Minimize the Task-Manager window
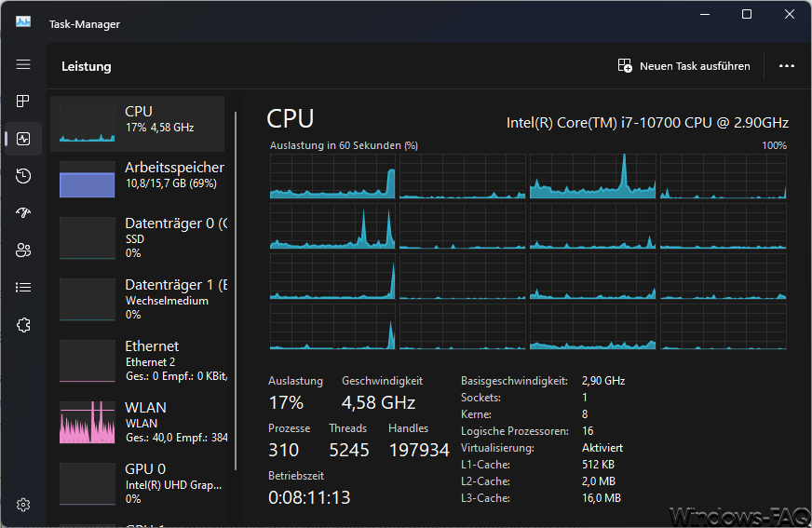812x528 pixels. pos(705,14)
